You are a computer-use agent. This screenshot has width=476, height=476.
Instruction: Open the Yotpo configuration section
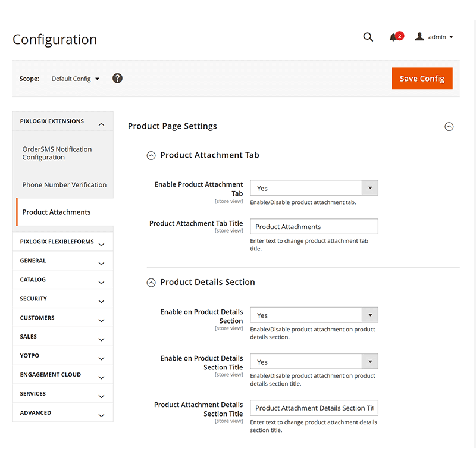[62, 355]
